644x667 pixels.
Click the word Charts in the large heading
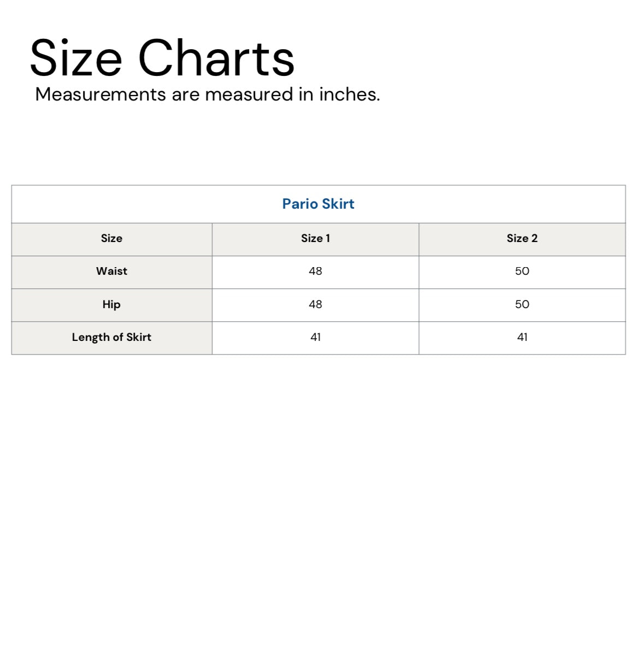coord(216,58)
